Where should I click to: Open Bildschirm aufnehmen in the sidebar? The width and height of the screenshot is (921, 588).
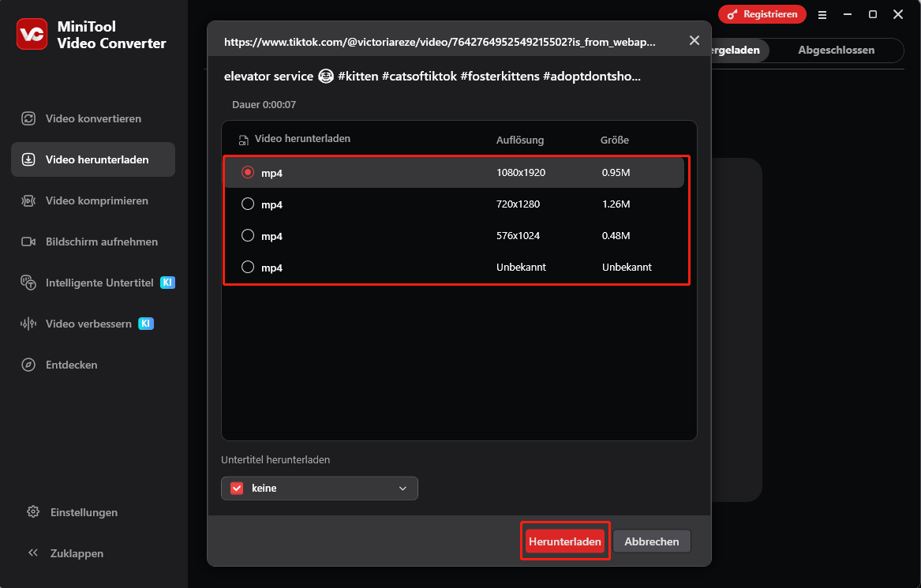93,242
